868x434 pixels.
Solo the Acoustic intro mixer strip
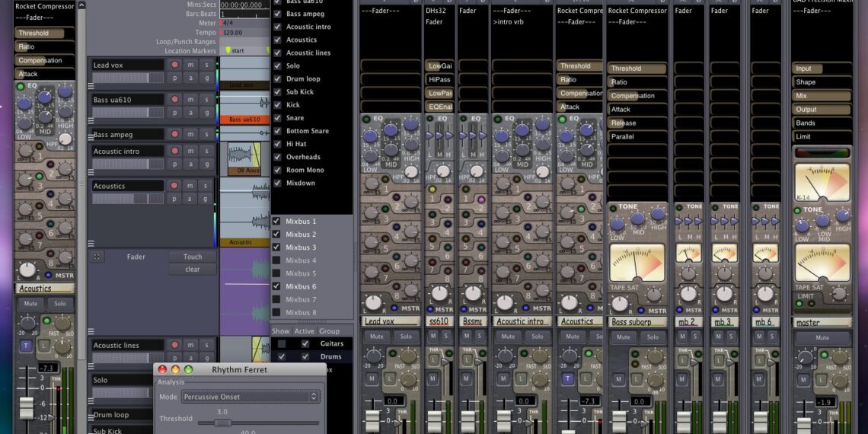pos(537,337)
